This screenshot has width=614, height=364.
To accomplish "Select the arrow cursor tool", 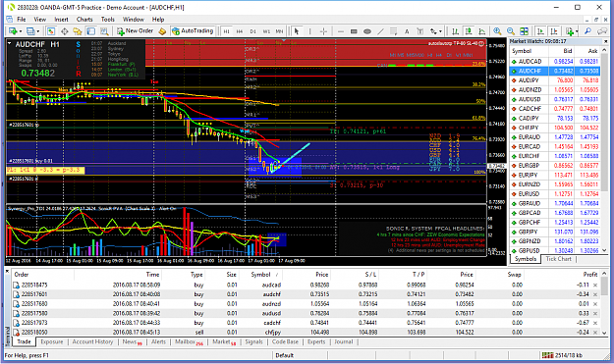I will (x=297, y=31).
